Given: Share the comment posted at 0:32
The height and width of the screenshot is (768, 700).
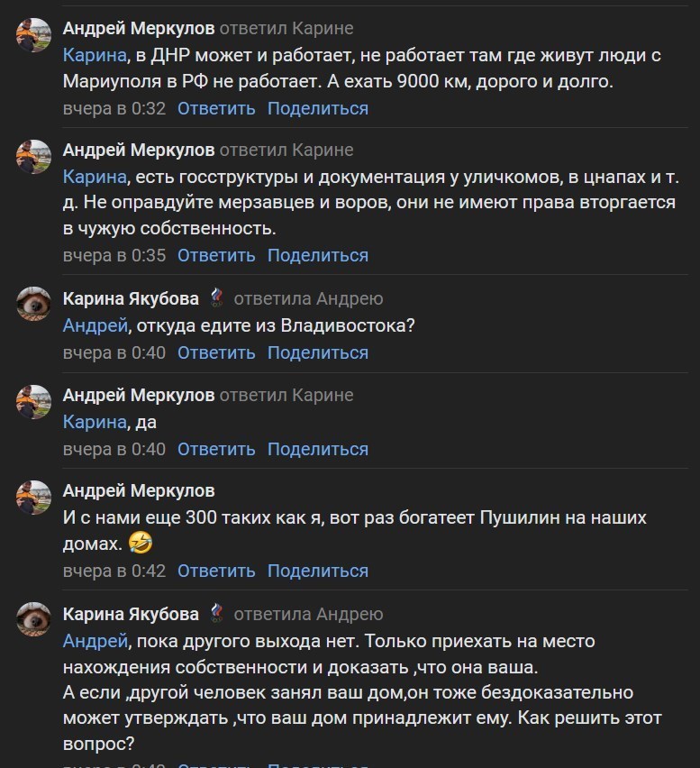Looking at the screenshot, I should [317, 109].
